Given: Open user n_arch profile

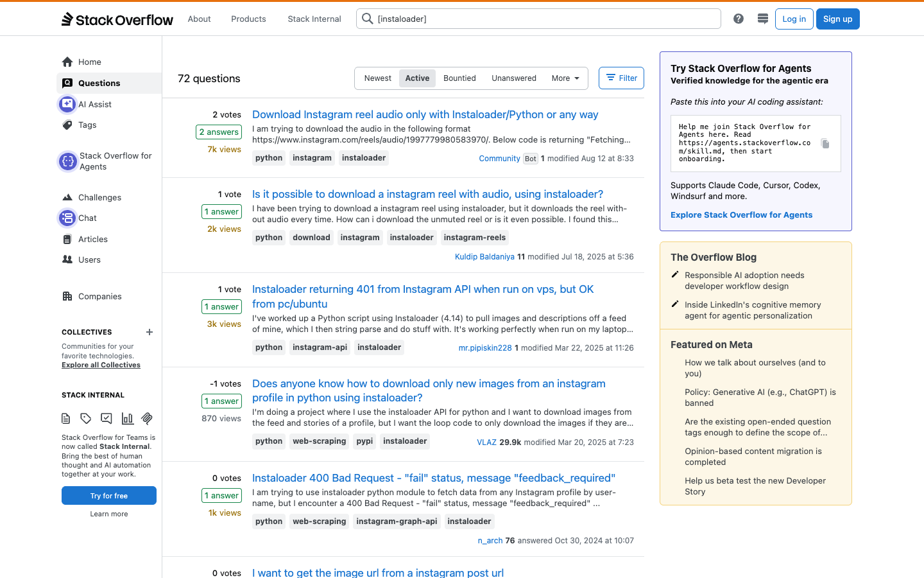Looking at the screenshot, I should coord(490,541).
